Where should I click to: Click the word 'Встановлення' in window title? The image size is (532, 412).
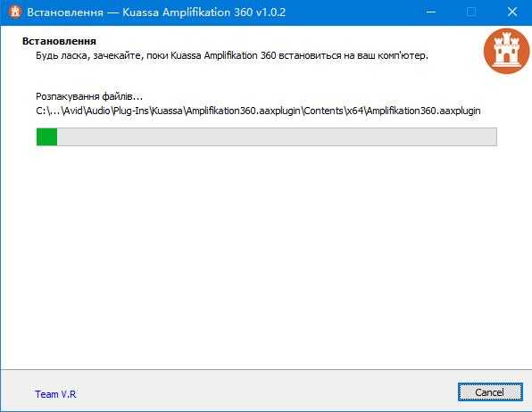click(x=65, y=12)
